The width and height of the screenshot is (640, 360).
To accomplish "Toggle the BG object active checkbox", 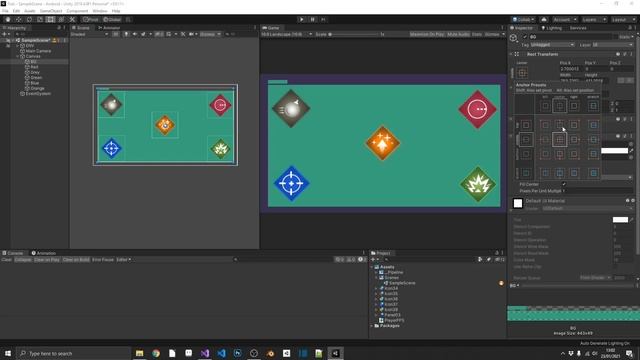I will tap(525, 37).
